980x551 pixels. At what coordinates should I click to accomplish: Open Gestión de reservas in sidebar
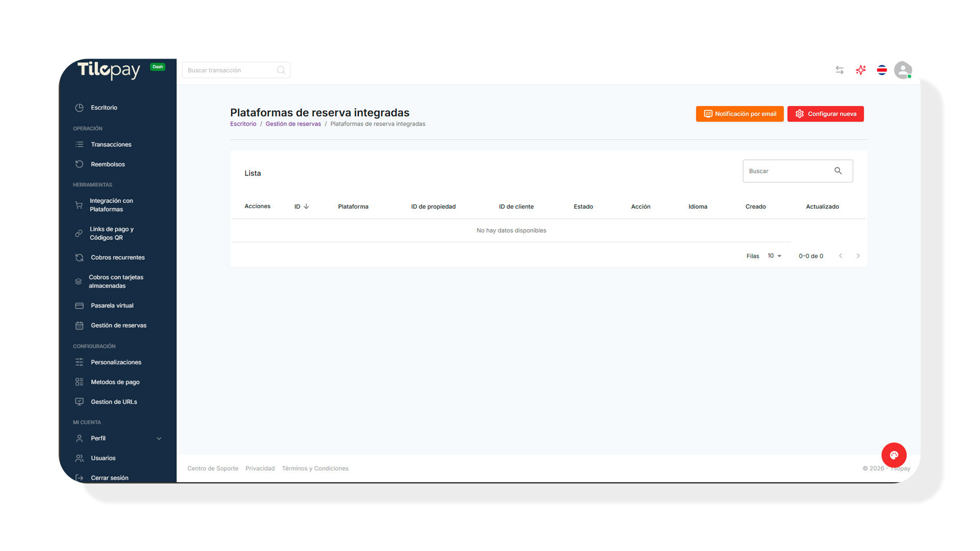point(118,325)
